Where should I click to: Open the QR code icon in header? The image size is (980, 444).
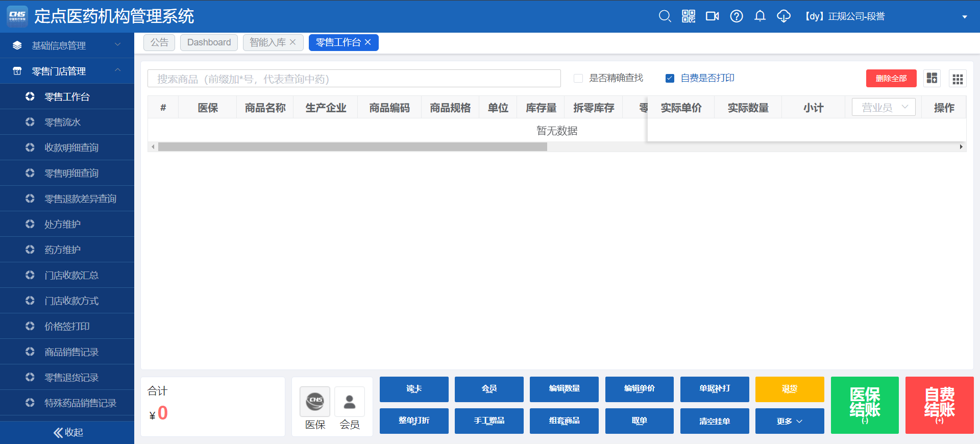(689, 16)
